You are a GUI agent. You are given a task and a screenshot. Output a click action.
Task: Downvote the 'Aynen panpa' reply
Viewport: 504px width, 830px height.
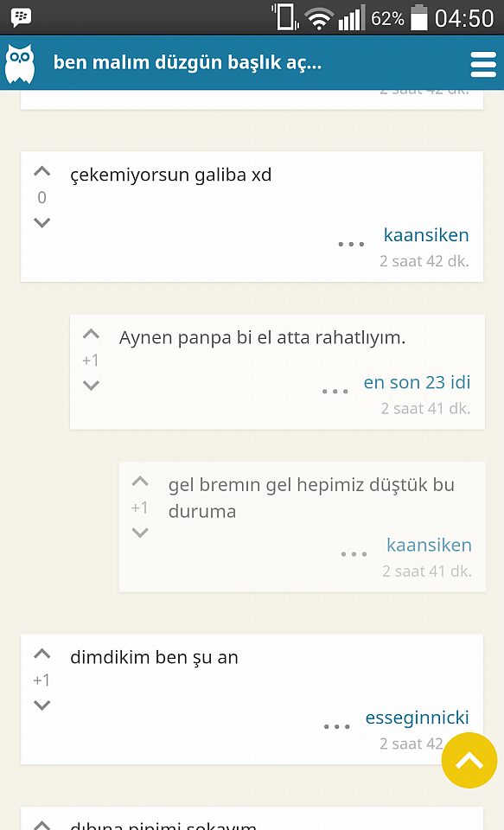(91, 386)
